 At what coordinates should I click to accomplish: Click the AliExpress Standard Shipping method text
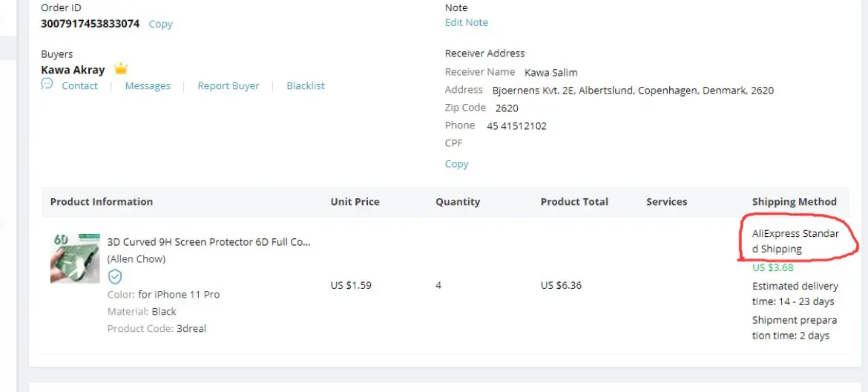[795, 241]
